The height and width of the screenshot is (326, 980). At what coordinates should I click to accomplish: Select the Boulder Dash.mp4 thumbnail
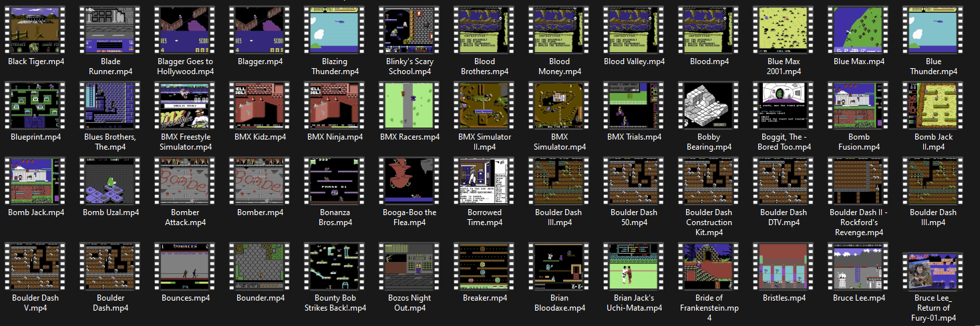pyautogui.click(x=111, y=266)
